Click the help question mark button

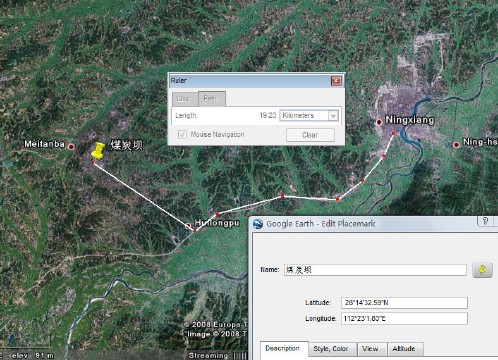tap(485, 221)
